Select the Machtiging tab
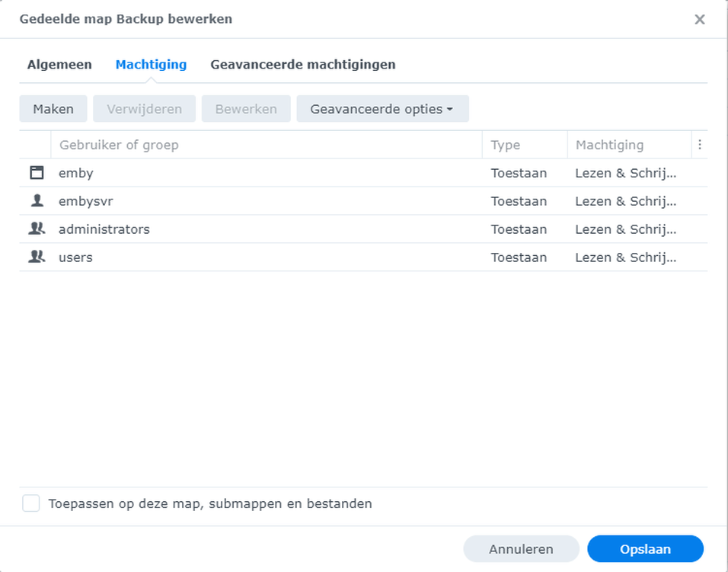728x572 pixels. tap(151, 65)
